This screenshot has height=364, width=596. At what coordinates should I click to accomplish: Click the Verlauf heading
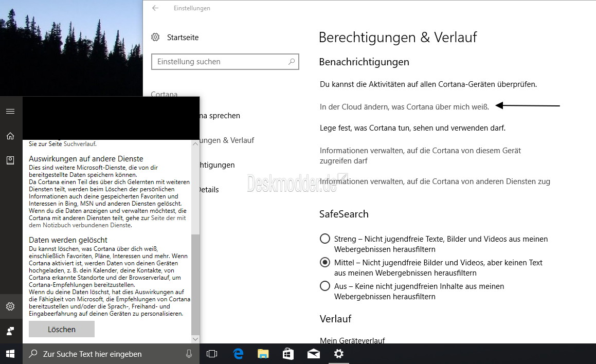[x=335, y=319]
